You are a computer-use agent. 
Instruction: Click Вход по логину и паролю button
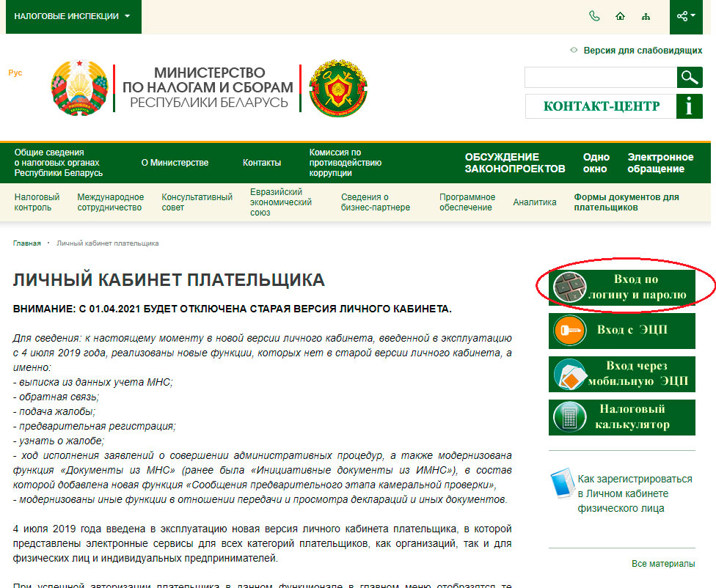point(622,287)
